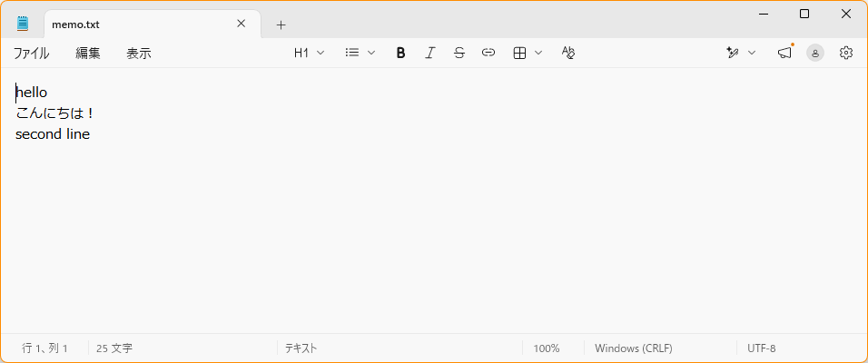Add a new tab with plus button
868x363 pixels.
click(x=281, y=25)
